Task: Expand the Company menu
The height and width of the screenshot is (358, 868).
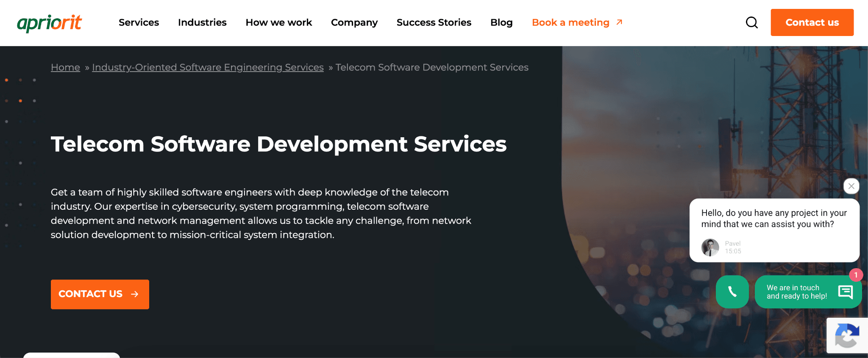Action: pyautogui.click(x=354, y=22)
